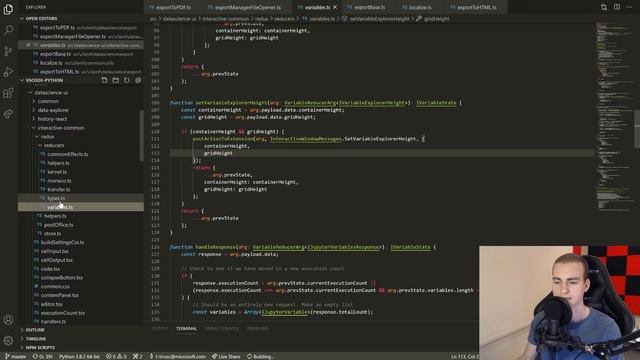This screenshot has height=360, width=640.
Task: Open types.ts in file tree
Action: [56, 198]
